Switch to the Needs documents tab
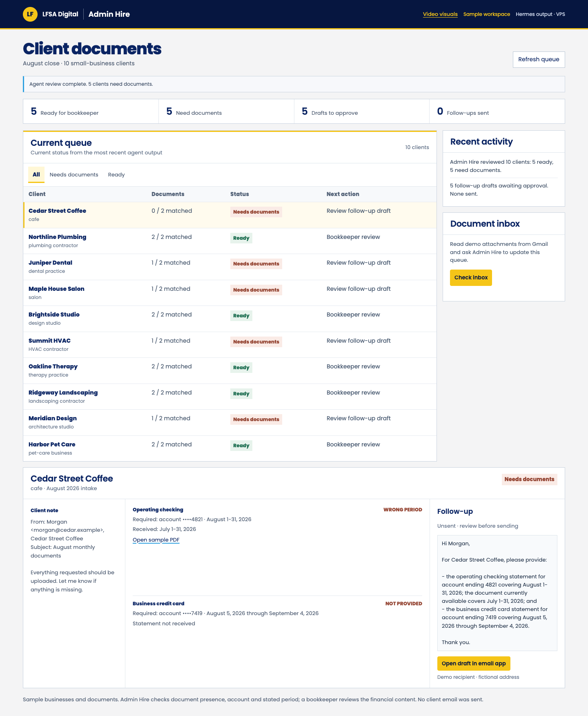The width and height of the screenshot is (588, 716). click(x=74, y=175)
